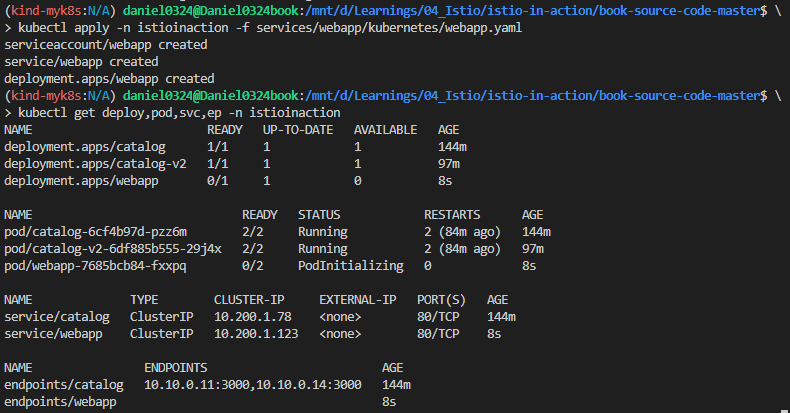Select 'service/webapp created' output line
Image resolution: width=790 pixels, height=413 pixels.
coord(81,62)
